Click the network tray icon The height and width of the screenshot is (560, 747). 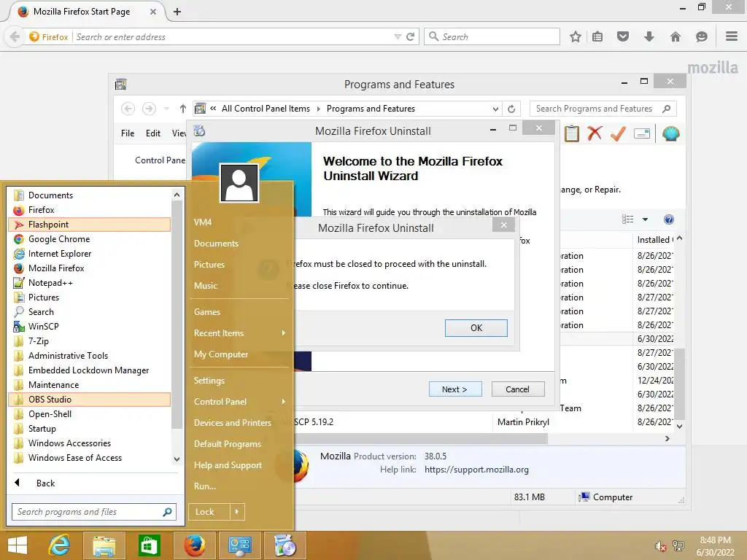pos(678,546)
